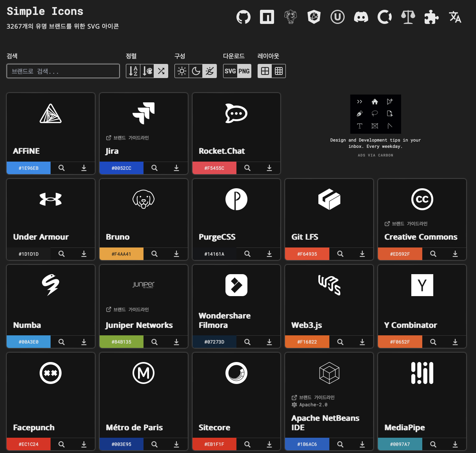
Task: View Apache NetBeans IDE icon details
Action: [340, 444]
